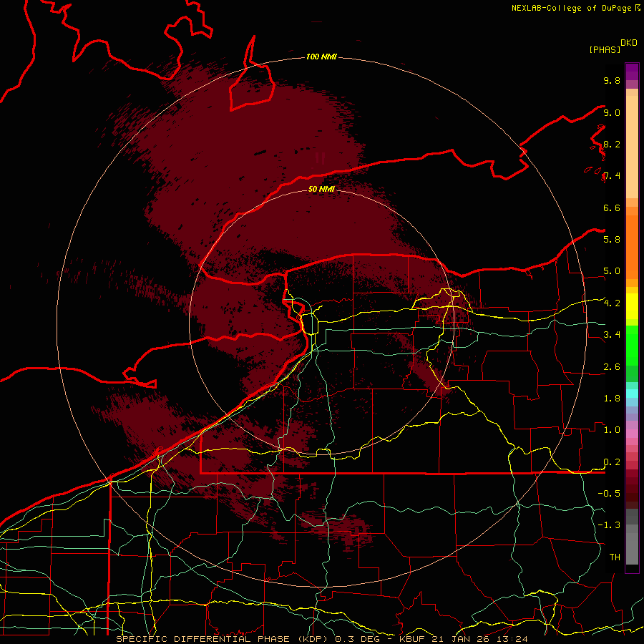Click the 8.2 value on the scale

click(x=612, y=144)
